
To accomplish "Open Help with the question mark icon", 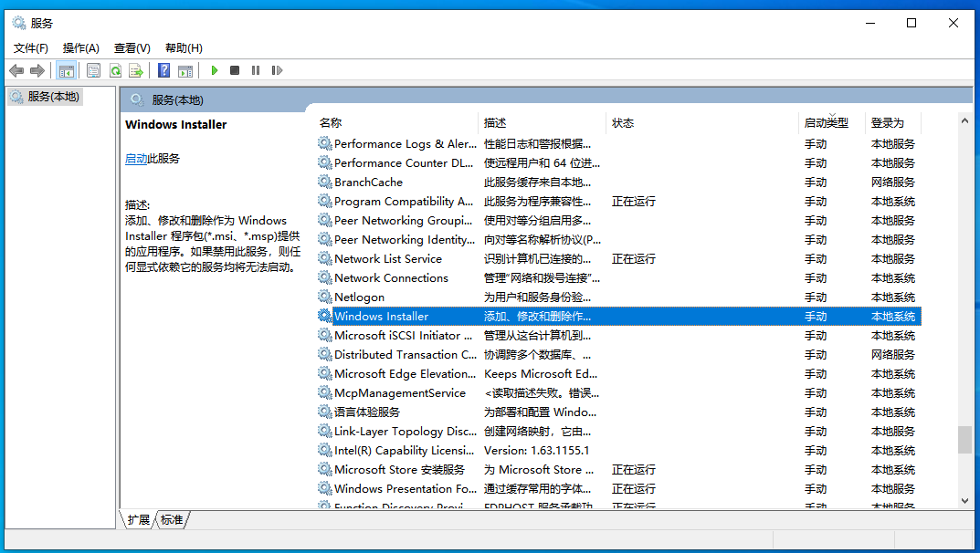I will coord(164,70).
